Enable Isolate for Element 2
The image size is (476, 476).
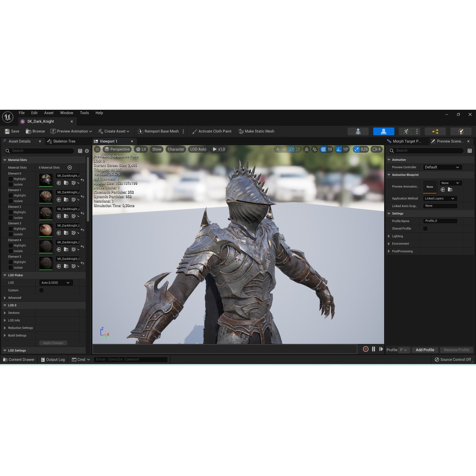[x=11, y=218]
